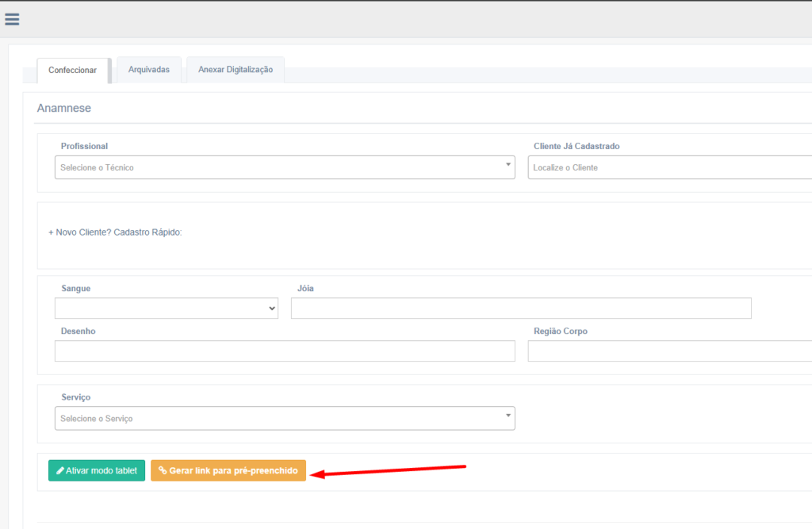Open the Sangue blood type dropdown

167,309
